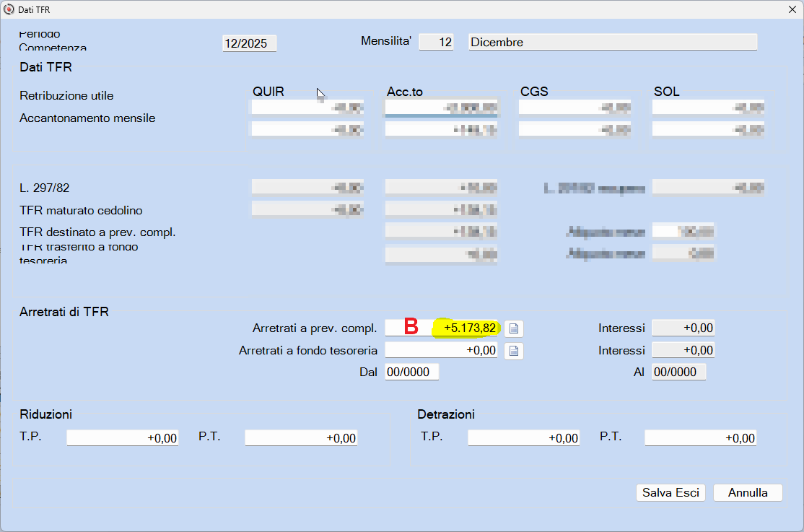The height and width of the screenshot is (532, 804).
Task: Click the Dicembre month description field
Action: coord(613,42)
